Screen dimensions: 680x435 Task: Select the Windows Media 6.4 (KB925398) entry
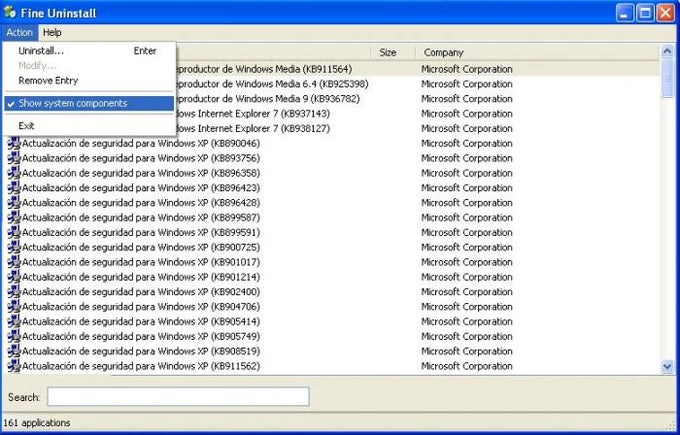pyautogui.click(x=273, y=84)
